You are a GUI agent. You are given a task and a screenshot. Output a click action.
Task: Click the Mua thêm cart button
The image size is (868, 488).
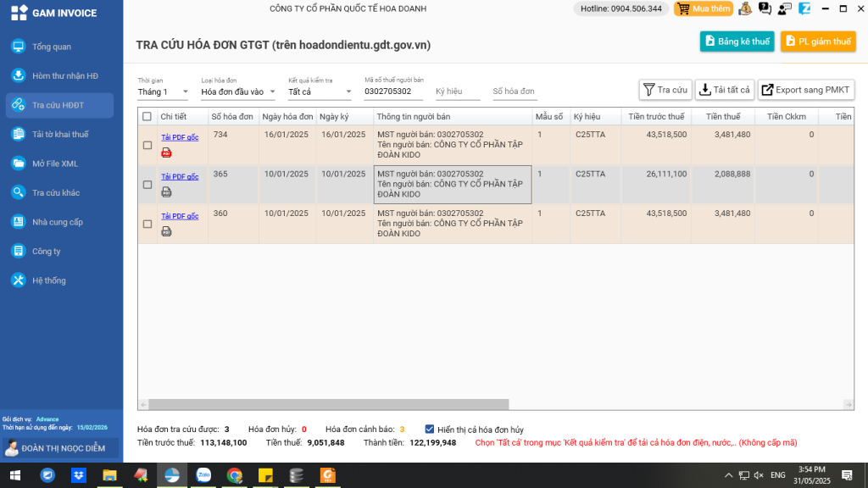click(x=704, y=8)
